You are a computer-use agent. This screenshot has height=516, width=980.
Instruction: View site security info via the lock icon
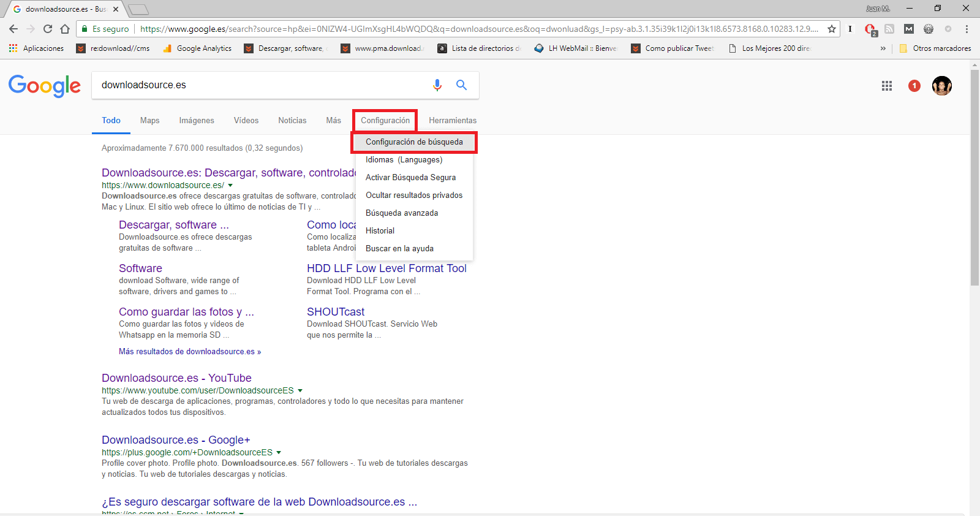coord(85,29)
